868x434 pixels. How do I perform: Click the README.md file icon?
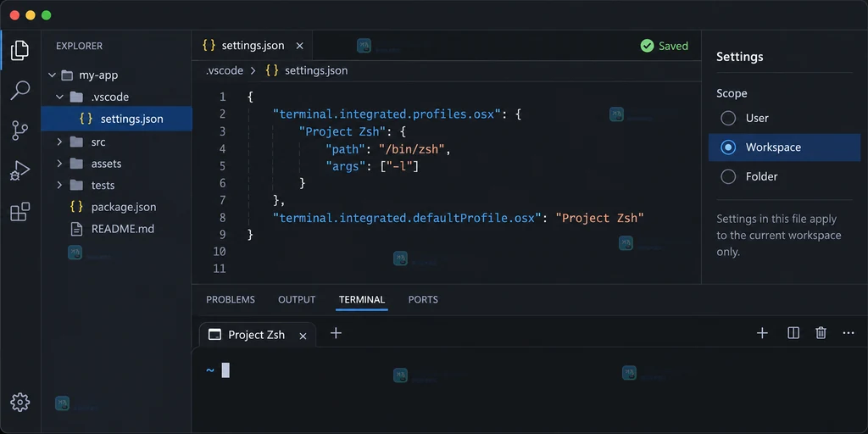(x=76, y=229)
